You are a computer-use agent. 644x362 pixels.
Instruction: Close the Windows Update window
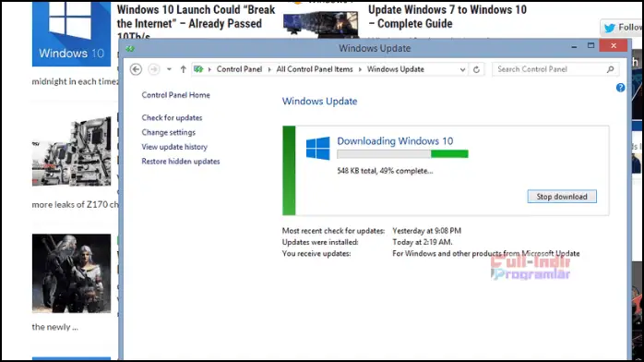614,45
